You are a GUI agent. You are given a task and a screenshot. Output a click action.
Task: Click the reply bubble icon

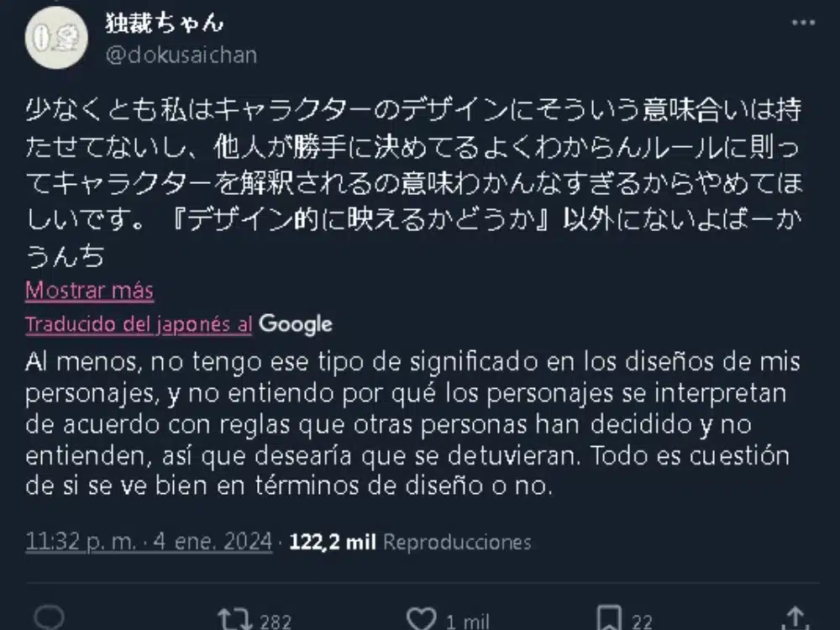point(51,616)
